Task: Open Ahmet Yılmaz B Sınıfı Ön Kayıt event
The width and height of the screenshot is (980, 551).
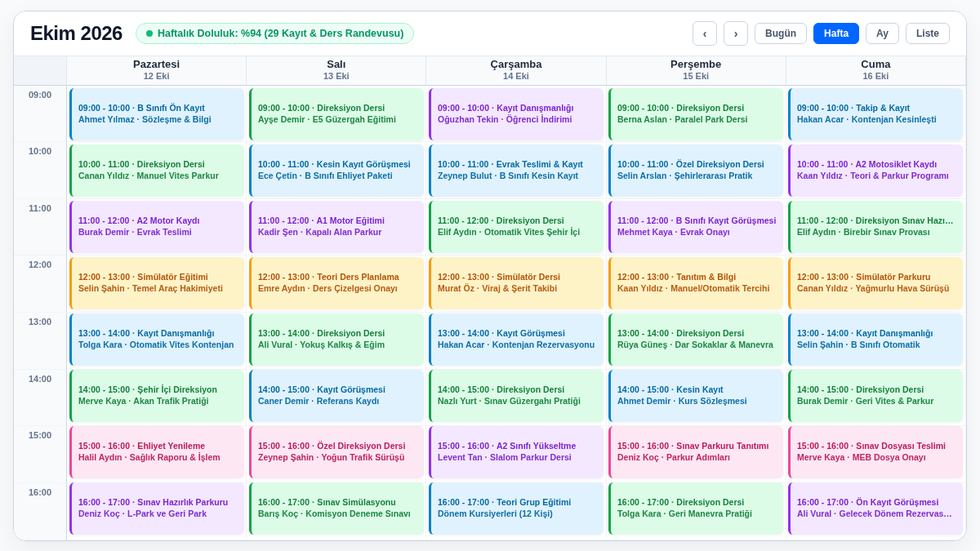Action: (157, 114)
